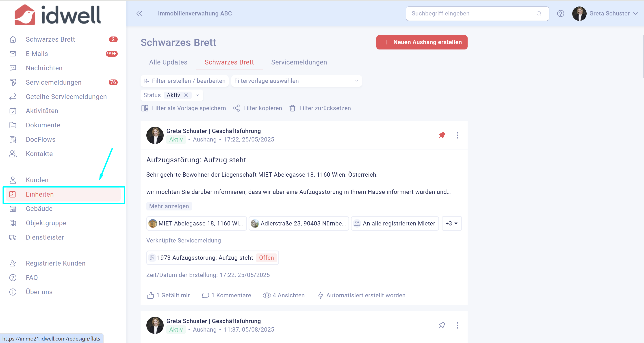Open the Objektgruppe icon
The width and height of the screenshot is (644, 343).
coord(13,223)
